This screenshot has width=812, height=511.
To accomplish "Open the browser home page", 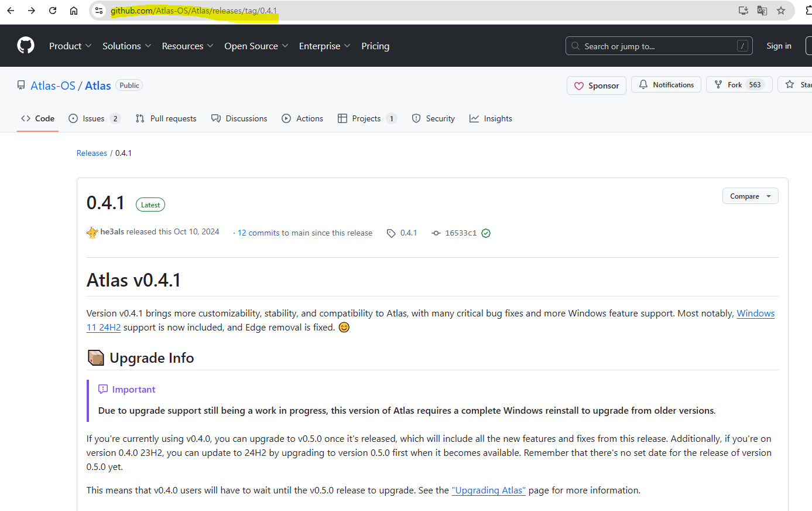I will click(x=74, y=11).
